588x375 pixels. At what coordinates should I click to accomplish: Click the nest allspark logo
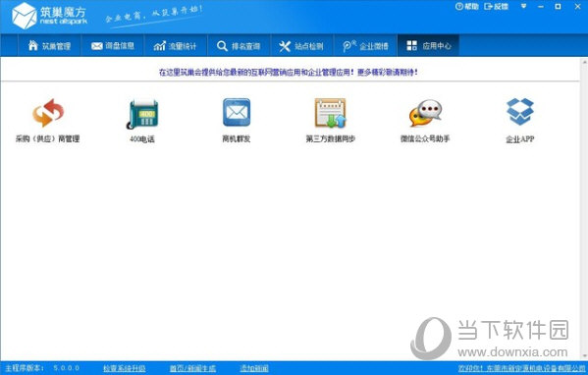click(x=49, y=16)
